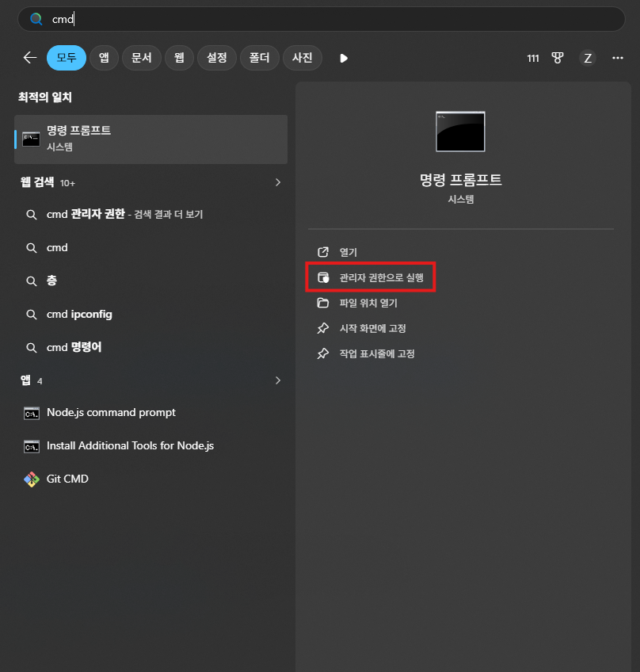The height and width of the screenshot is (672, 640).
Task: Click the Command Prompt terminal preview icon
Action: coord(460,131)
